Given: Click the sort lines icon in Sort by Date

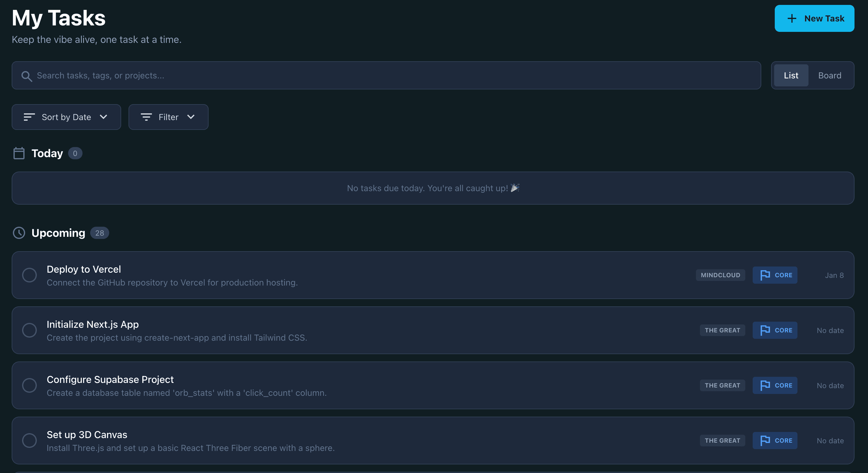Looking at the screenshot, I should pyautogui.click(x=29, y=117).
